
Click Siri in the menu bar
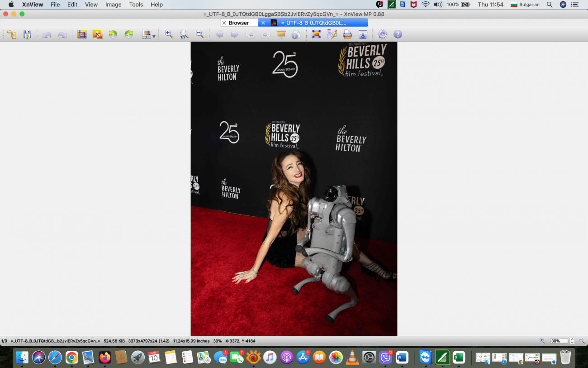[x=563, y=5]
